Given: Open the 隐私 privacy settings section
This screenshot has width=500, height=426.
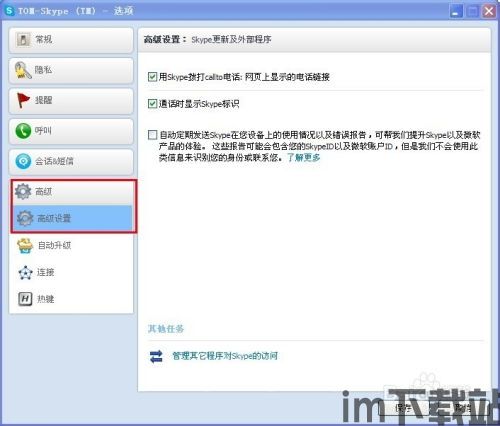Looking at the screenshot, I should click(x=71, y=71).
